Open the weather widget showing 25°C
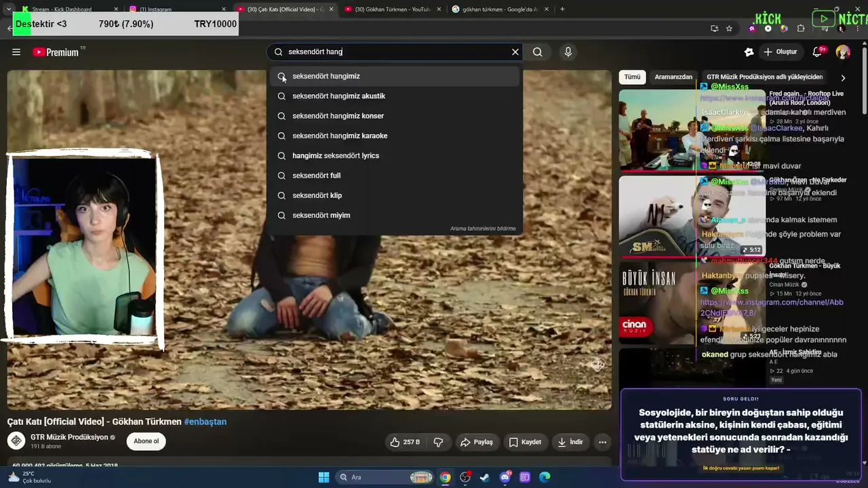The height and width of the screenshot is (488, 868). (30, 477)
